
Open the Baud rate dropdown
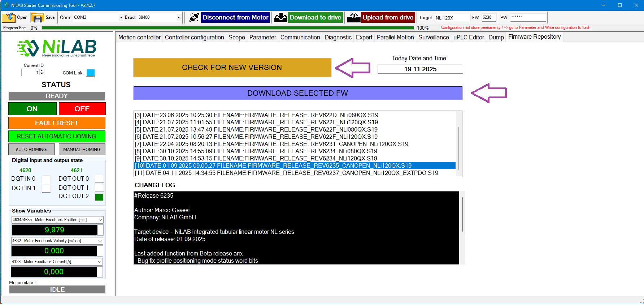[x=179, y=17]
